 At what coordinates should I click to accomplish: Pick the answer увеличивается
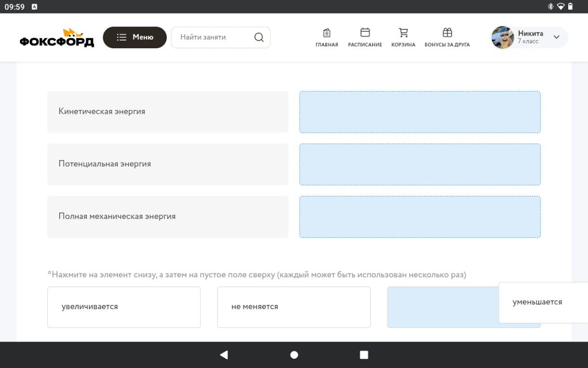click(124, 307)
